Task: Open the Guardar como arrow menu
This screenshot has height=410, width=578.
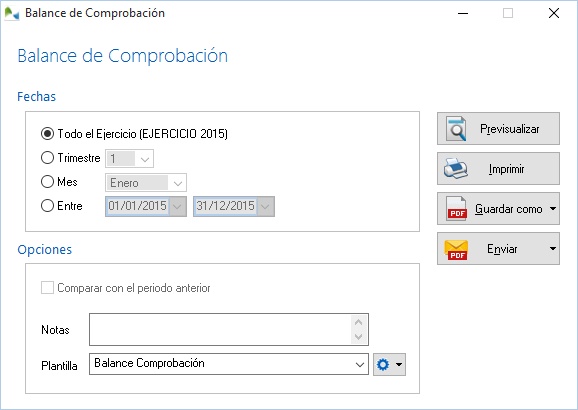Action: tap(553, 209)
